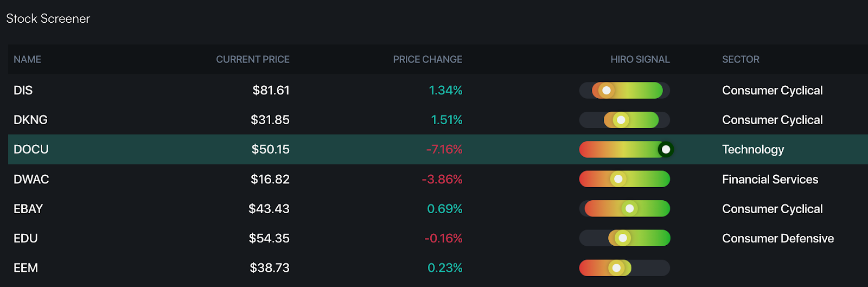Open the DWAC stock entry
This screenshot has height=287, width=868.
point(438,179)
